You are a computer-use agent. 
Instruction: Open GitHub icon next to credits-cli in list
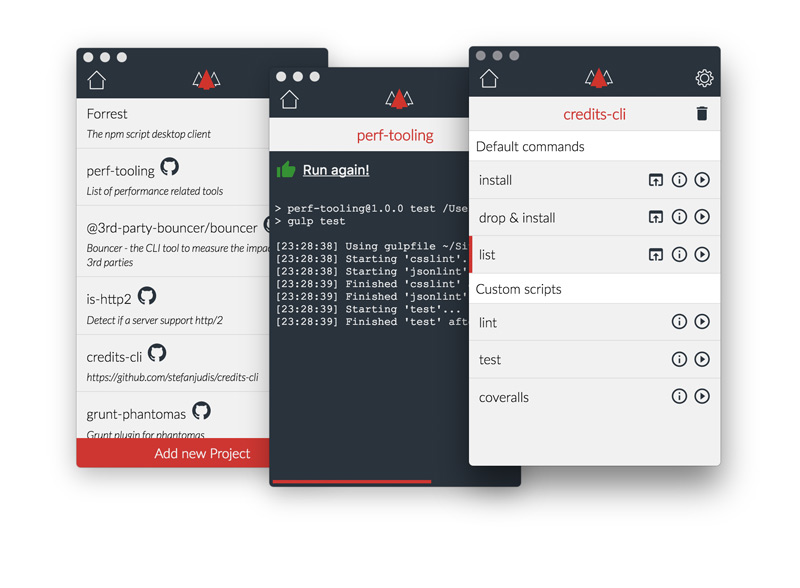click(157, 353)
